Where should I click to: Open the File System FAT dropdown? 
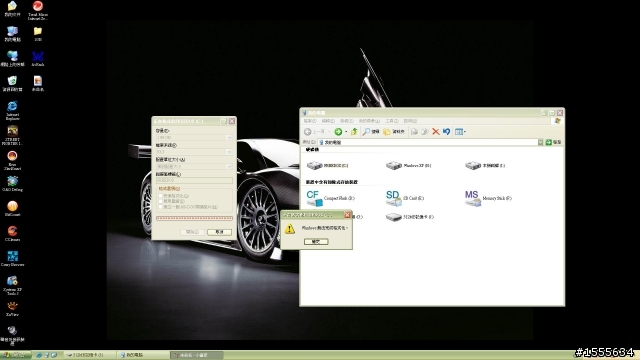tap(229, 152)
